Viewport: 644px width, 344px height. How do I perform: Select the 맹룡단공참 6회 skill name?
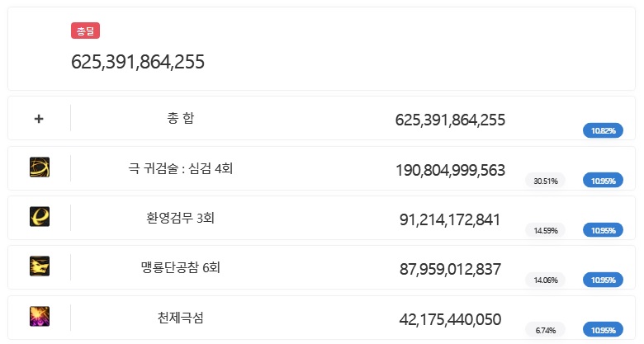[180, 267]
